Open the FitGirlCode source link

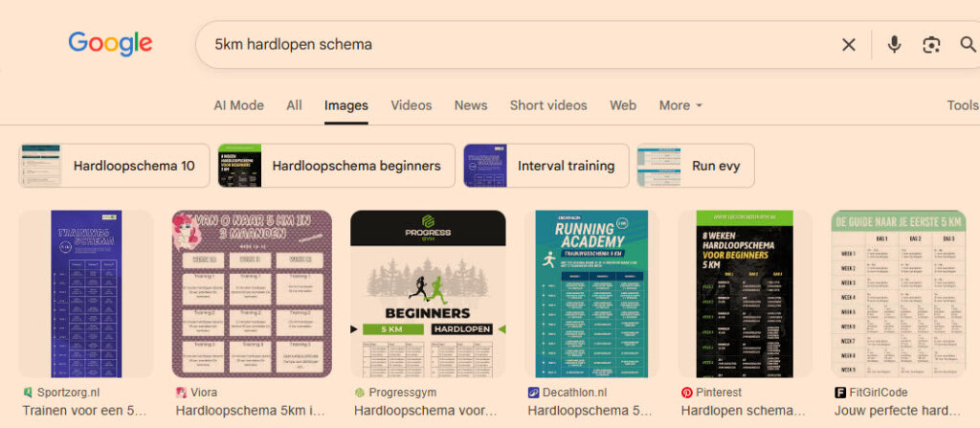click(x=879, y=393)
